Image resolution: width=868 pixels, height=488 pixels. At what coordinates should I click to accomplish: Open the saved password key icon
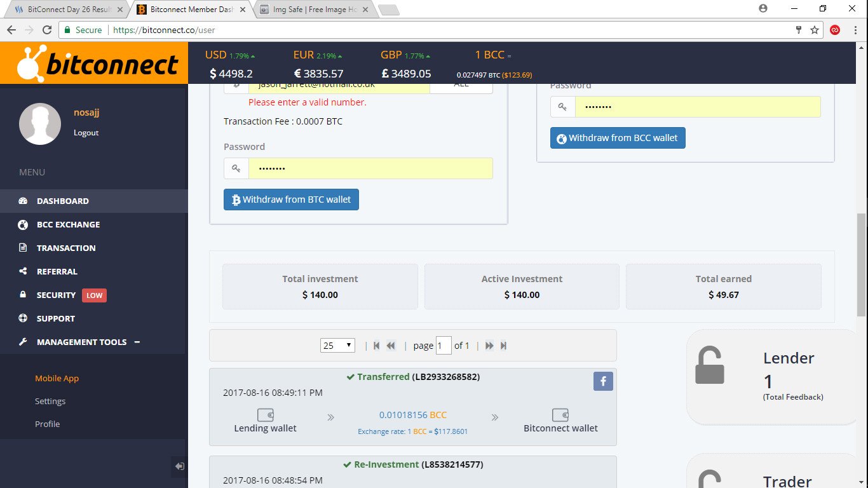tap(799, 30)
